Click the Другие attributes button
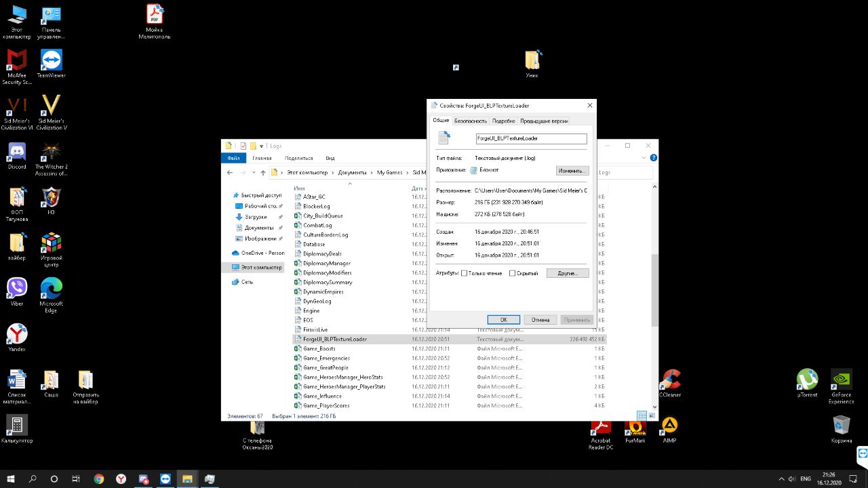 coord(568,273)
